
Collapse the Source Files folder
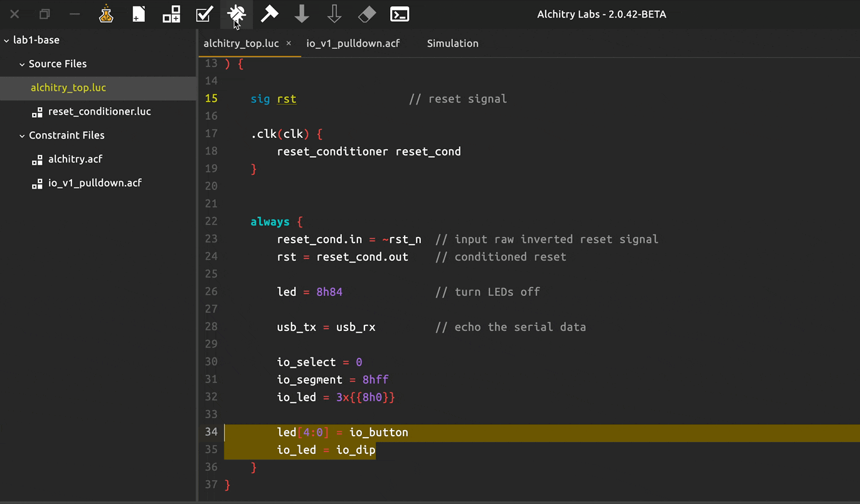click(x=22, y=64)
